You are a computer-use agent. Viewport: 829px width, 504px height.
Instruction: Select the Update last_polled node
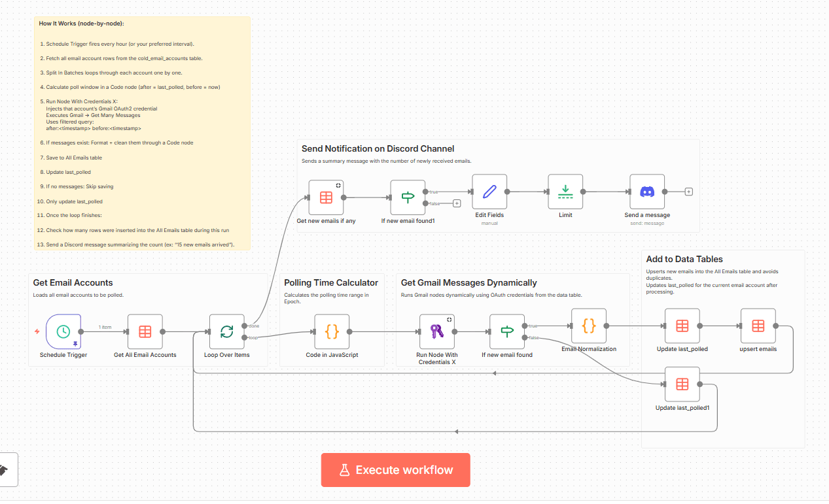click(x=682, y=326)
